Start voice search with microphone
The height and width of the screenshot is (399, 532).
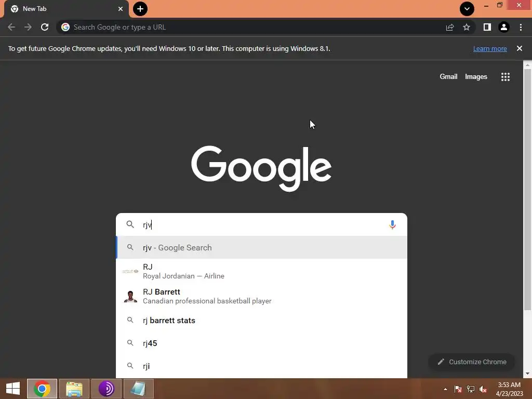pos(392,224)
